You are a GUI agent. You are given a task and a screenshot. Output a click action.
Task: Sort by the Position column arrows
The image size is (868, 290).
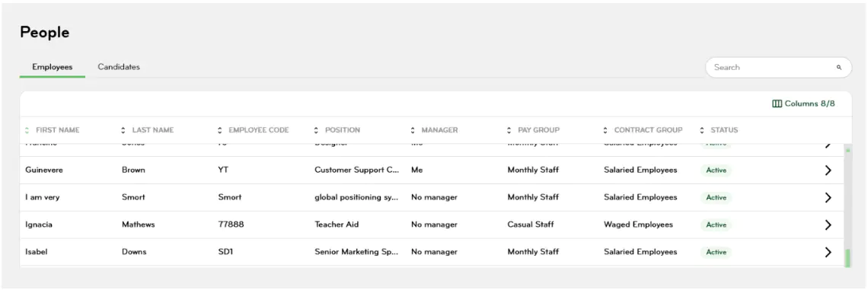(x=316, y=130)
